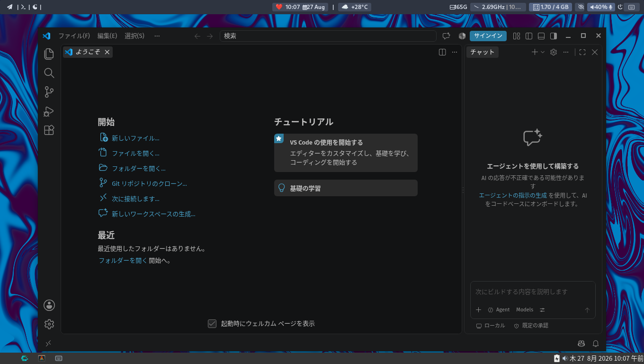The width and height of the screenshot is (644, 364).
Task: Click エージェントの指示の生成 link in chat
Action: point(513,195)
